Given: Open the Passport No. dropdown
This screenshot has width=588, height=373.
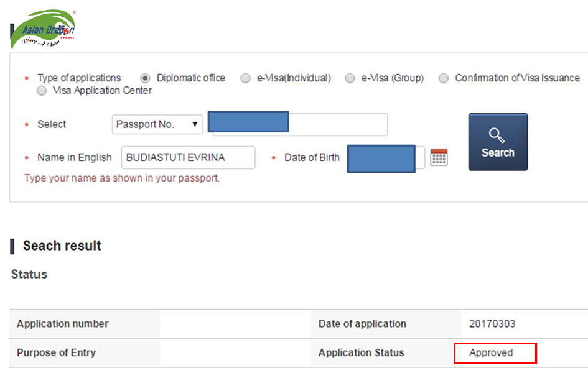Looking at the screenshot, I should tap(157, 124).
